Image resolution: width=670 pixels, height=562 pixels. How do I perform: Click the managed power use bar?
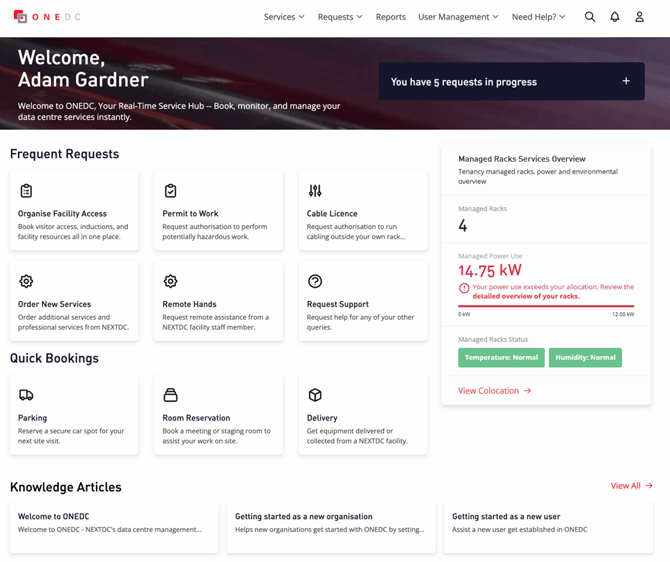coord(545,306)
